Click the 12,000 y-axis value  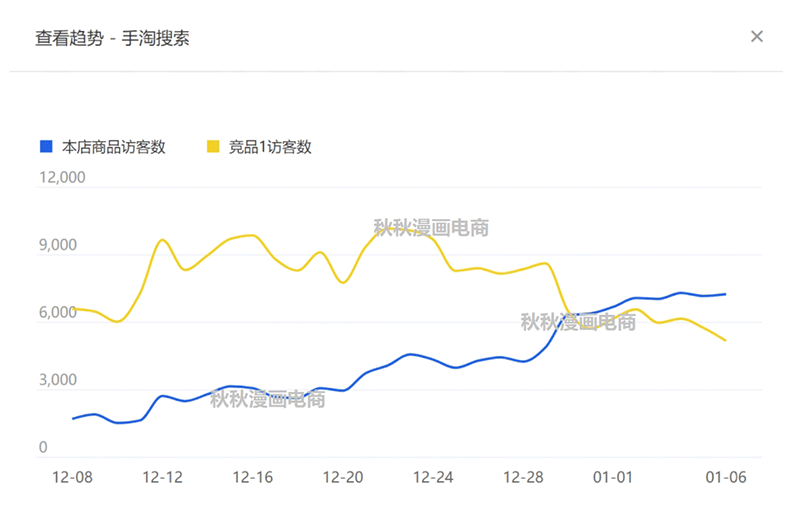click(62, 178)
